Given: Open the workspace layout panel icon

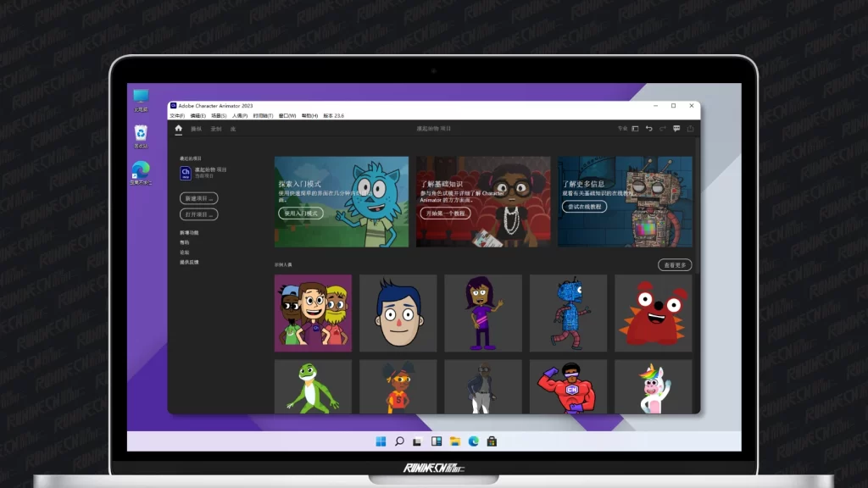Looking at the screenshot, I should (x=636, y=129).
